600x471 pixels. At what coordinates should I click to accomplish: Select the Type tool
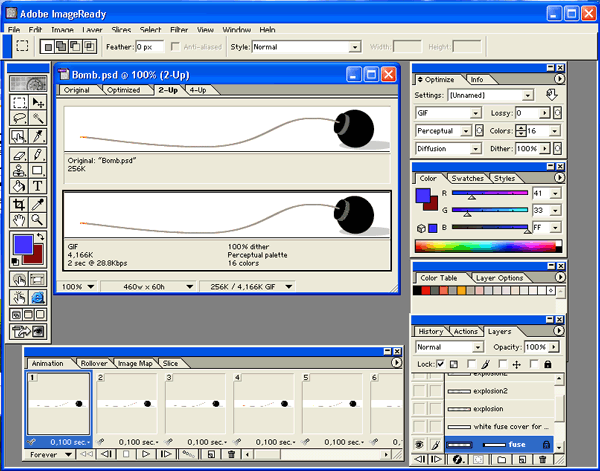[x=38, y=186]
